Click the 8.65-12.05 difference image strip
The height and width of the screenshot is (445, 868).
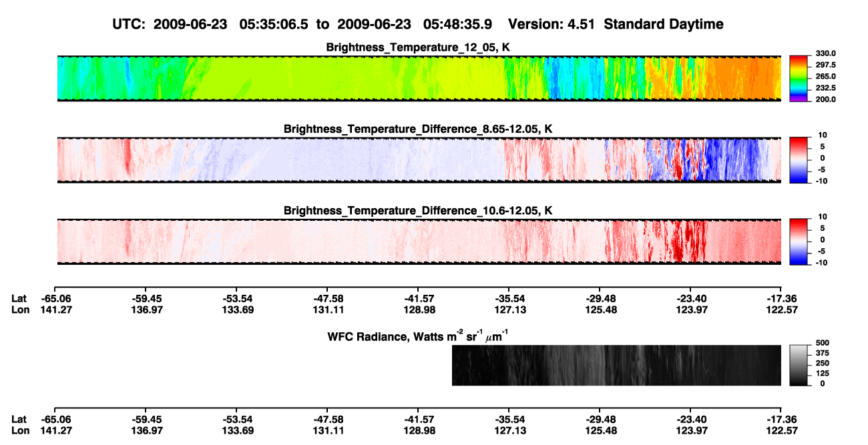[419, 159]
